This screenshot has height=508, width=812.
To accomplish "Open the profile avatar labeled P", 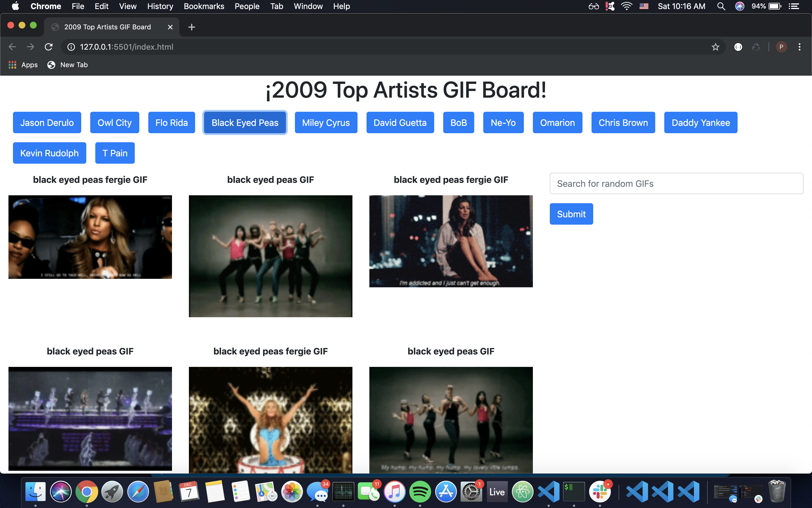I will pos(782,47).
